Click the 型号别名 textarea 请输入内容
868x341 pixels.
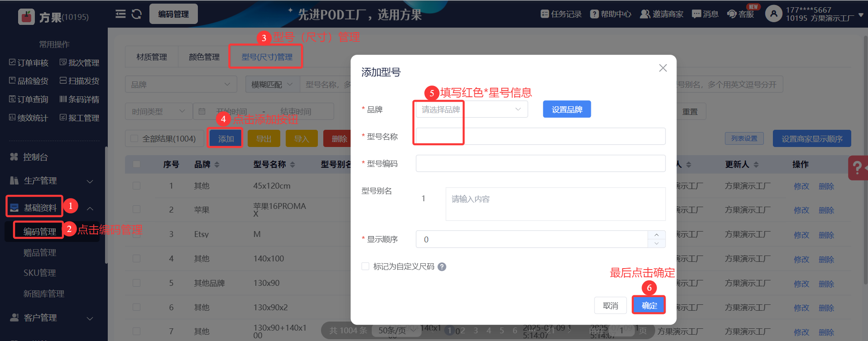pyautogui.click(x=556, y=204)
